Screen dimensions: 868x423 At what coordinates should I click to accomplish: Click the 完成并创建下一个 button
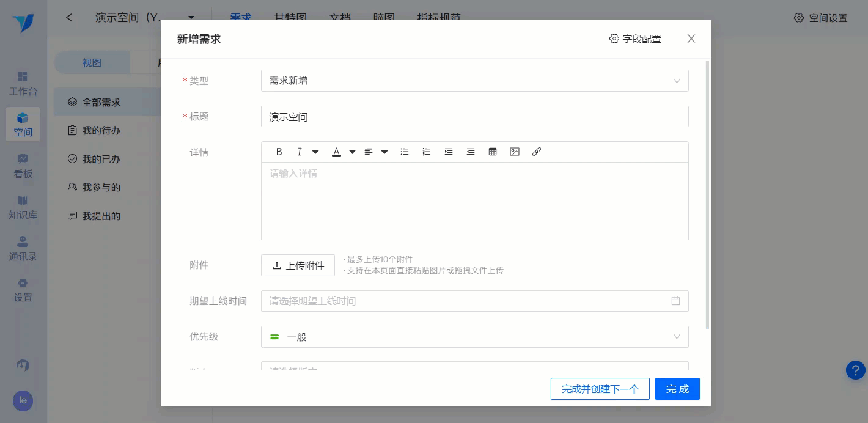[x=600, y=389]
